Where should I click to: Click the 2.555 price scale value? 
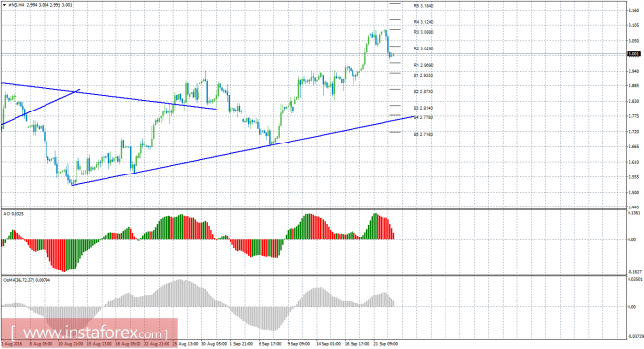(x=633, y=177)
